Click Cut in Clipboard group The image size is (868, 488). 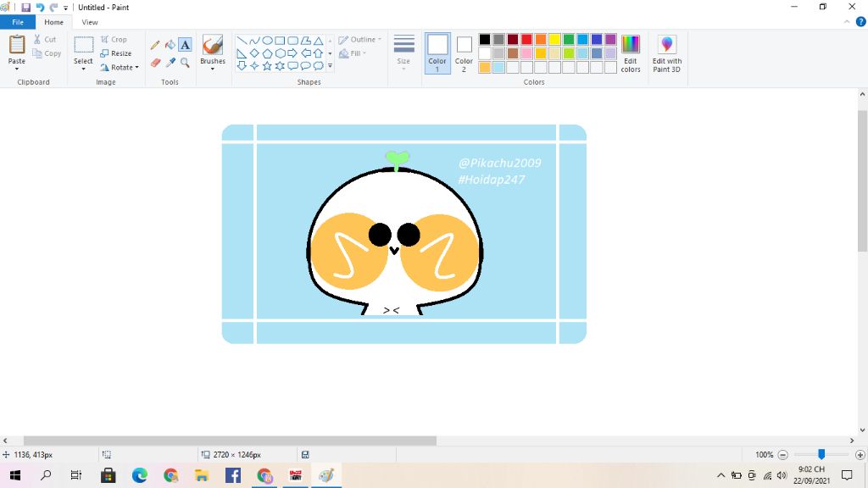click(45, 39)
